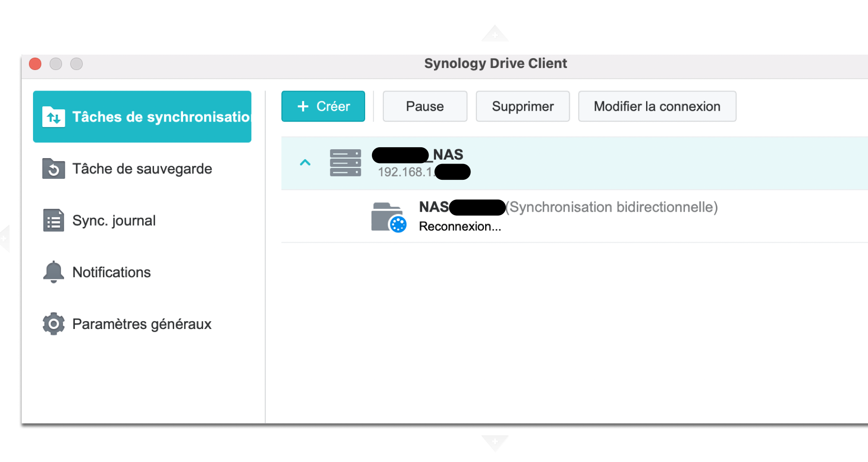The image size is (868, 462).
Task: Click the NAS server rack icon
Action: point(345,163)
